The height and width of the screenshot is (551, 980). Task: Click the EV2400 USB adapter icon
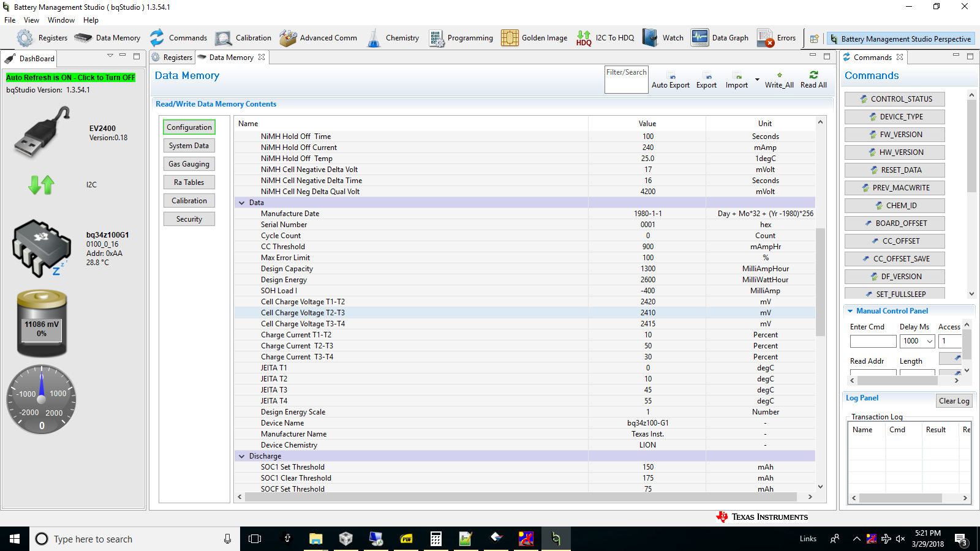[x=42, y=132]
